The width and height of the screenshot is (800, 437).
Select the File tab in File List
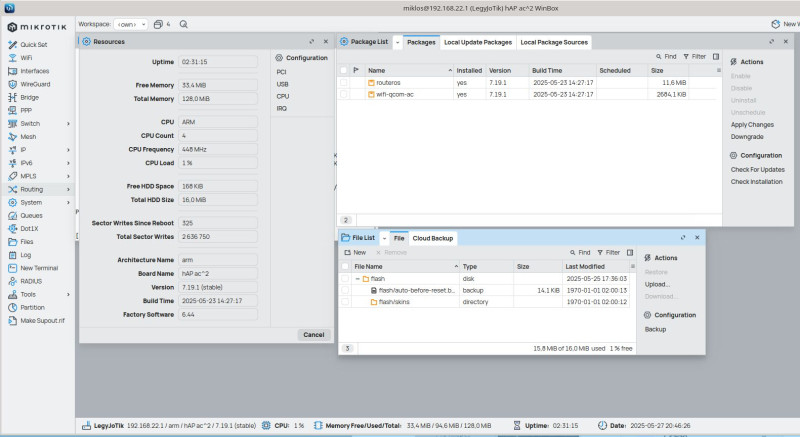399,238
